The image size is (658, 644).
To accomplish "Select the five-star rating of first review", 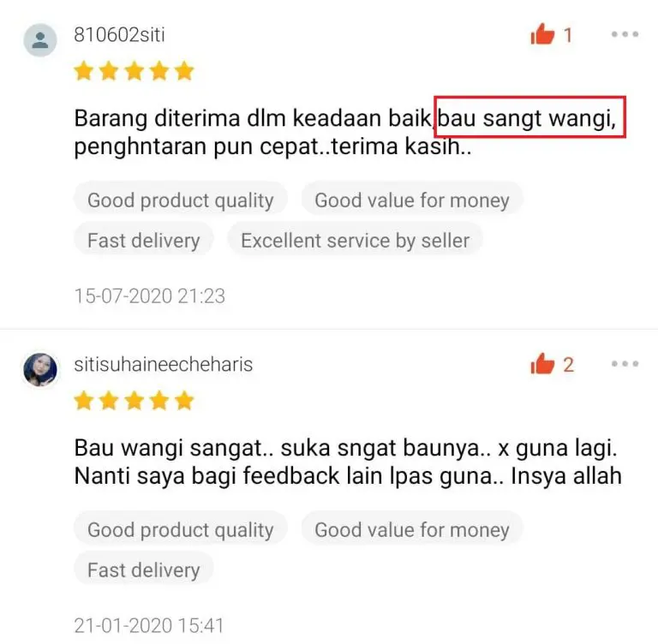I will pos(134,70).
